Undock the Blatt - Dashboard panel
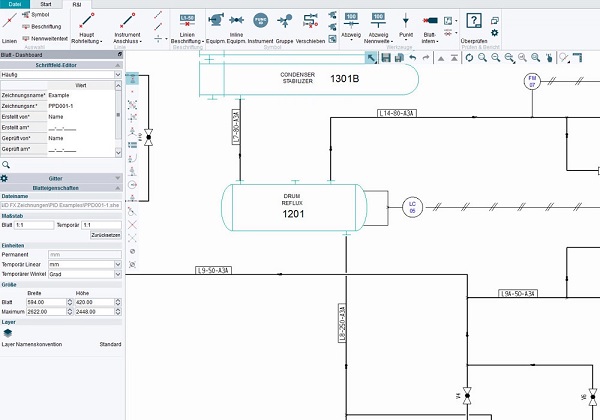Viewport: 600px width, 420px height. pyautogui.click(x=120, y=55)
